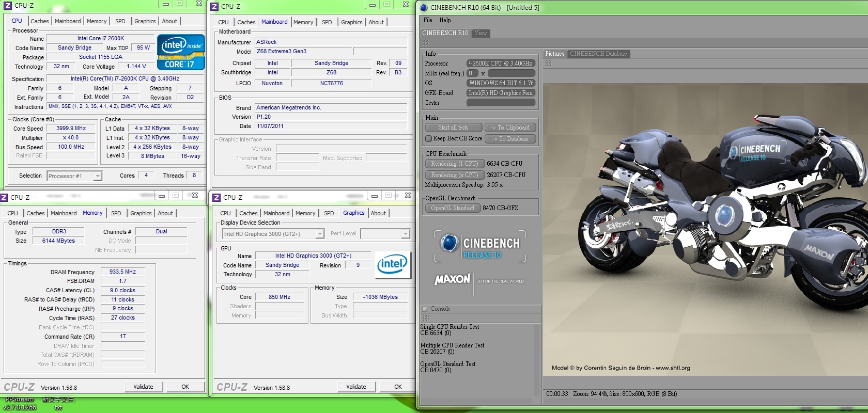This screenshot has height=413, width=868.
Task: Click OK in CPU-Z memory timings window
Action: point(185,387)
